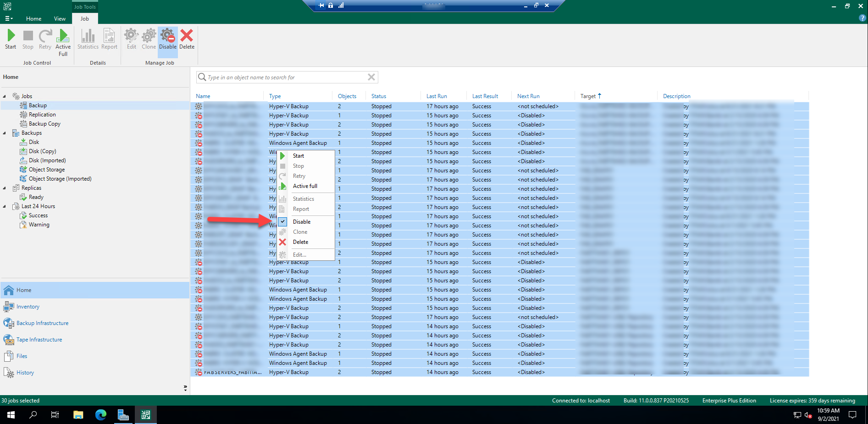Screen dimensions: 868x424
Task: Toggle sort on the Target column
Action: 591,96
